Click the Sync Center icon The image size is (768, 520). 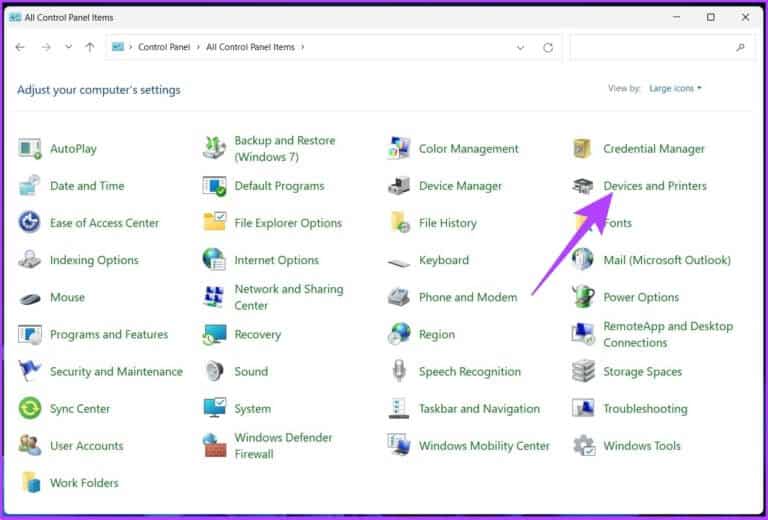(30, 408)
